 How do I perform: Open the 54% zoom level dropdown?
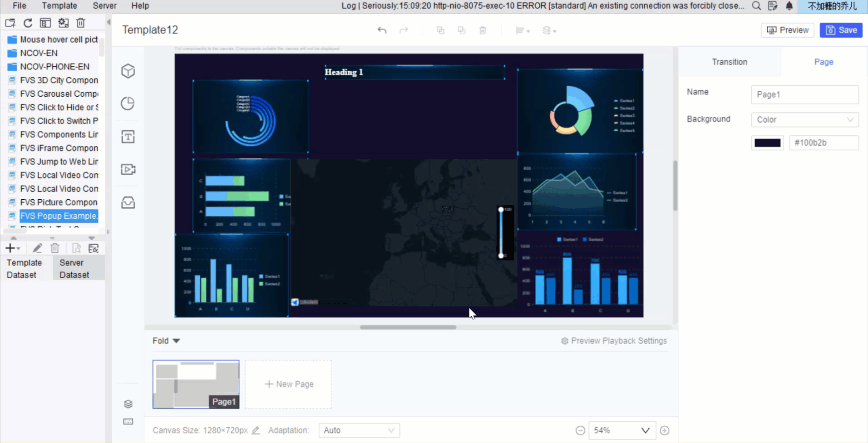622,430
